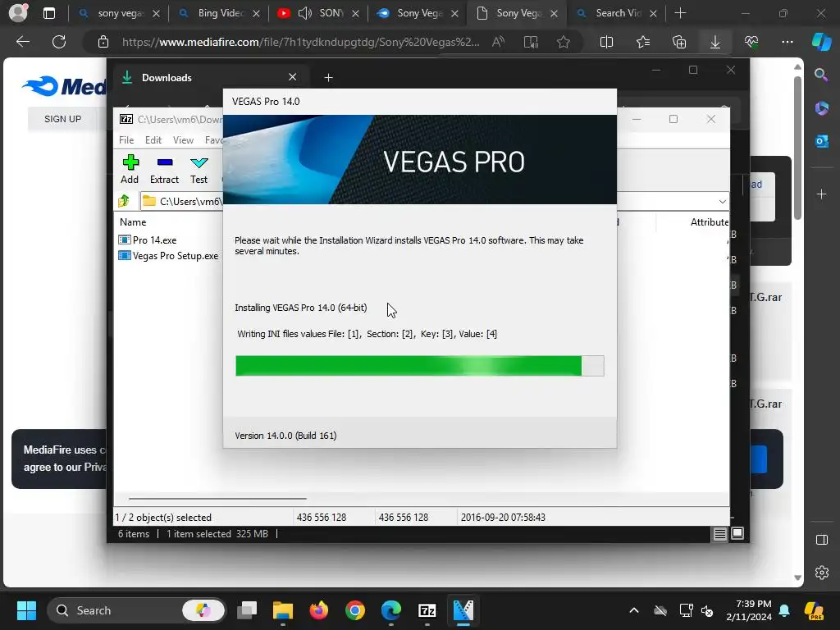Open immersive reader in Edge

coord(531,42)
